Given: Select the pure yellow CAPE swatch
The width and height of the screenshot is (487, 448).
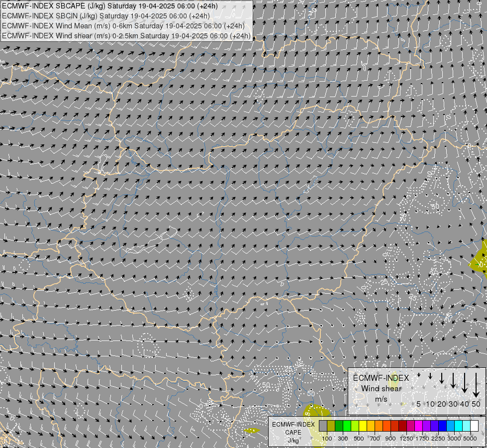Looking at the screenshot, I should tap(363, 426).
